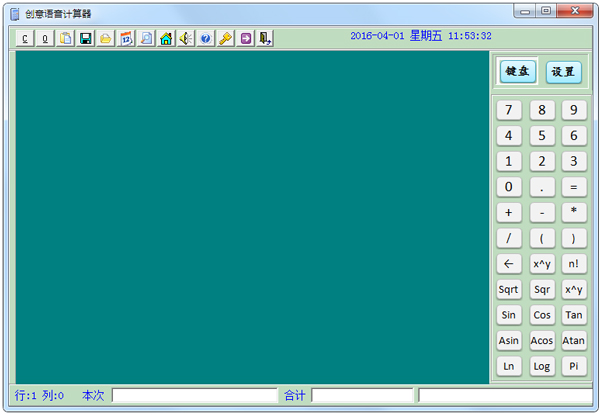Click the Acos key
The image size is (600, 415).
point(542,341)
